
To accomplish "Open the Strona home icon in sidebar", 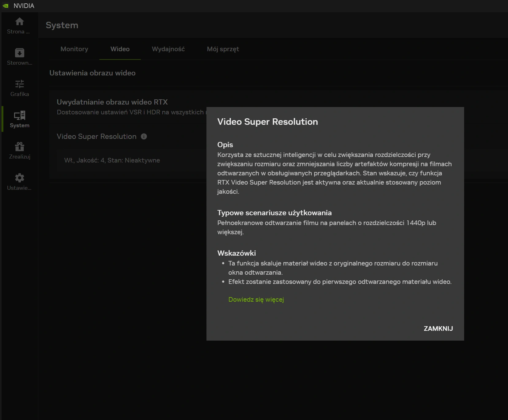I will (19, 21).
